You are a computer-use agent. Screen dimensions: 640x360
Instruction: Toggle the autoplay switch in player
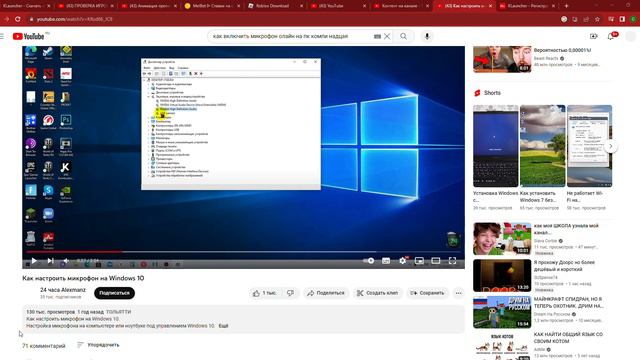[x=369, y=260]
